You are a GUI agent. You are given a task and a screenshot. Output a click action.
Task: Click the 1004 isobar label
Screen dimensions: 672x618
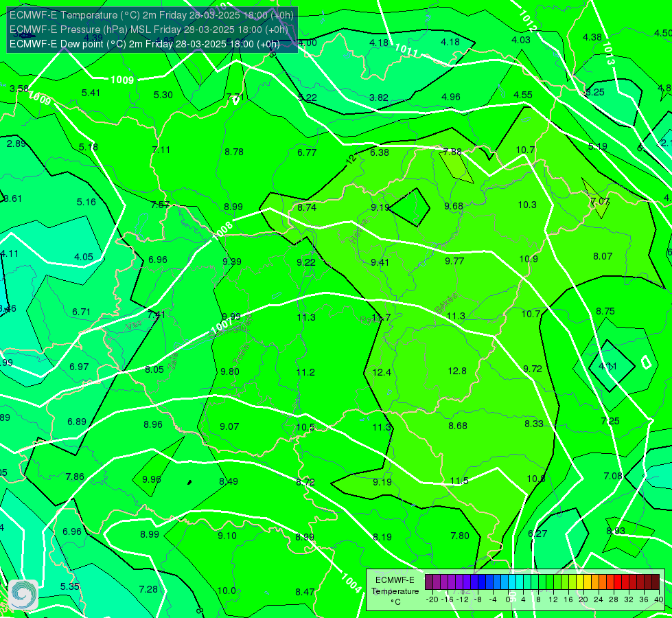(x=351, y=583)
